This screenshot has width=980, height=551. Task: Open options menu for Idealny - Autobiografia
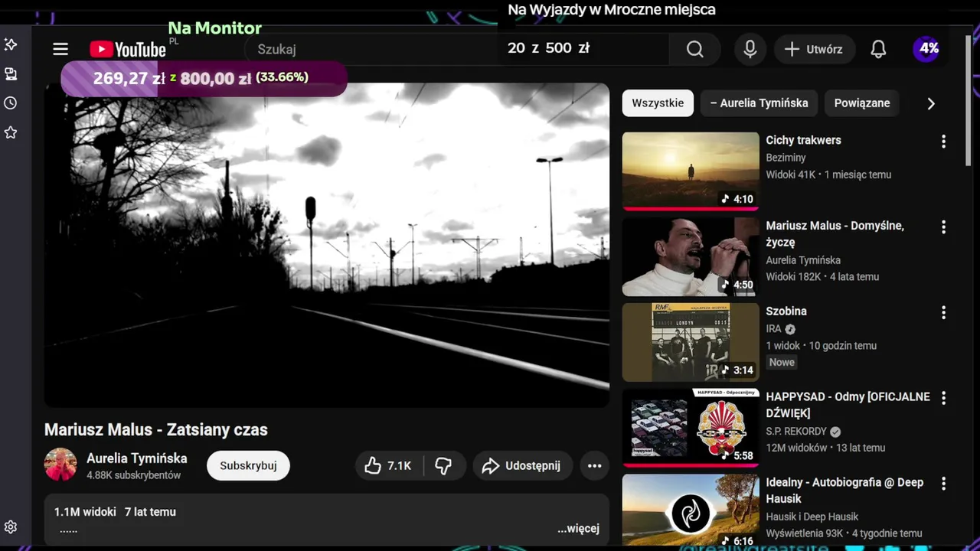[x=943, y=484]
